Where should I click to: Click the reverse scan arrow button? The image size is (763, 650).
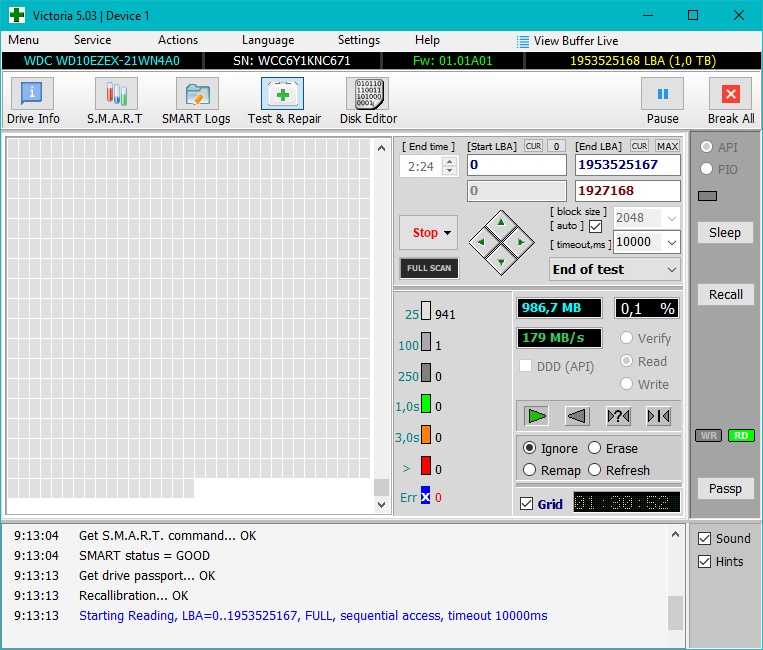coord(578,416)
